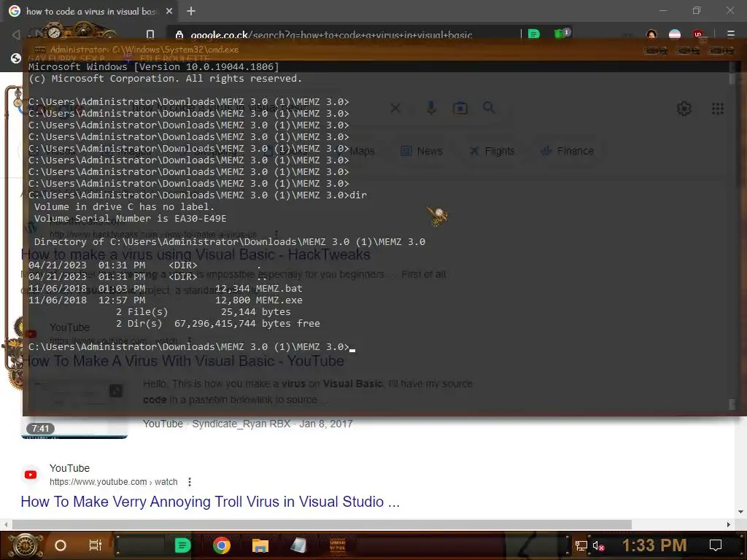Click the page vertical scrollbar down arrow
Viewport: 747px width, 560px height.
click(x=741, y=512)
